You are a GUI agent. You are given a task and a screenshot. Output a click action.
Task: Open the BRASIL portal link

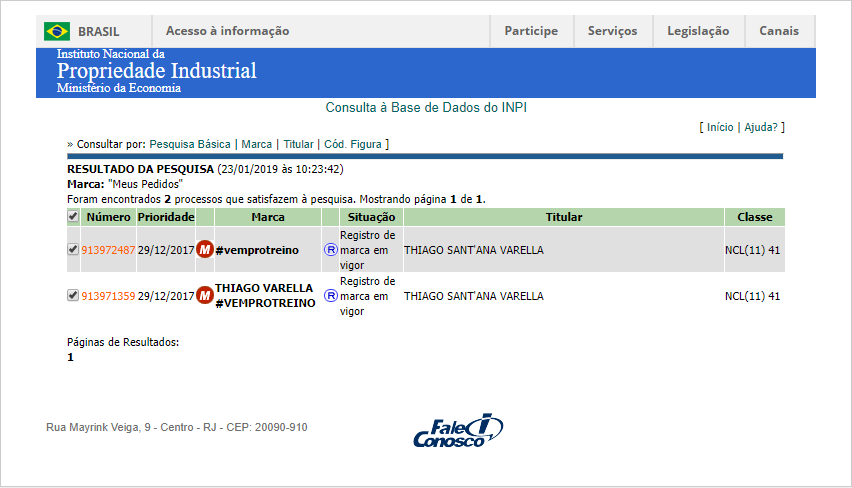click(98, 32)
